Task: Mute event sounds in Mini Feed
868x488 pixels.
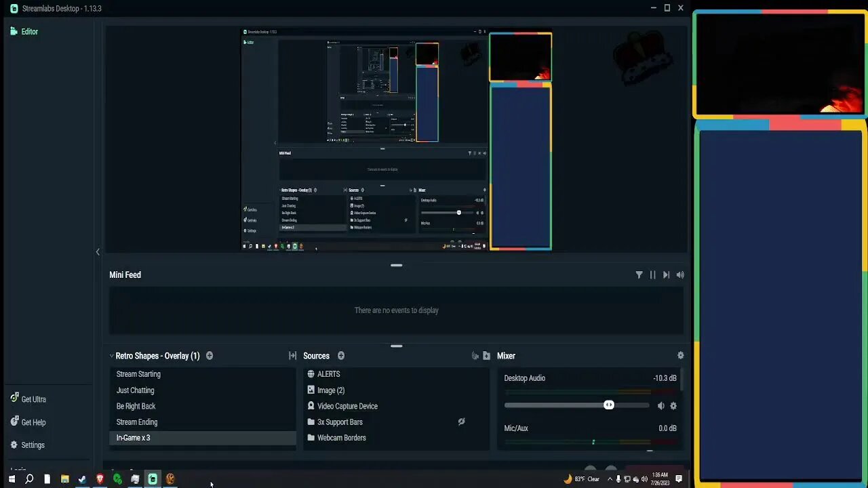Action: pos(680,274)
